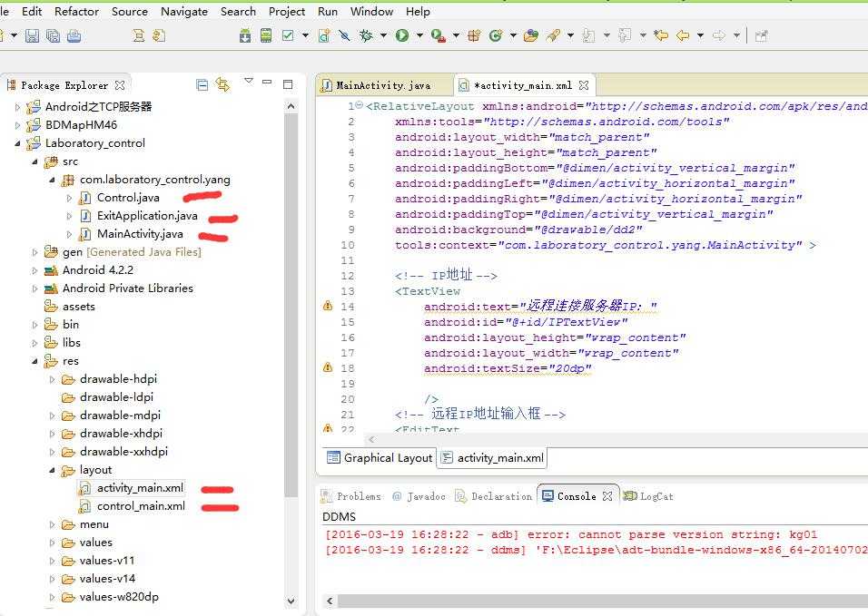
Task: Collapse All in Package Explorer toolbar
Action: pos(202,84)
